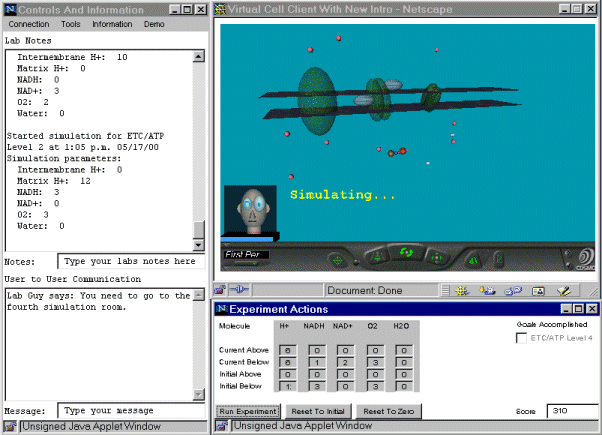Toggle the ETC/ATP Level 4 checkbox

pyautogui.click(x=522, y=338)
